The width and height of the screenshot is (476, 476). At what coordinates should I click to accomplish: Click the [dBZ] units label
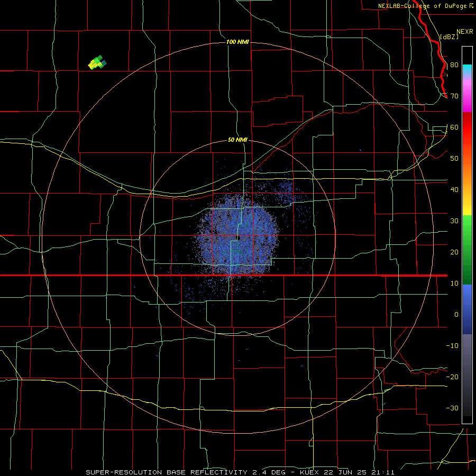pyautogui.click(x=449, y=36)
